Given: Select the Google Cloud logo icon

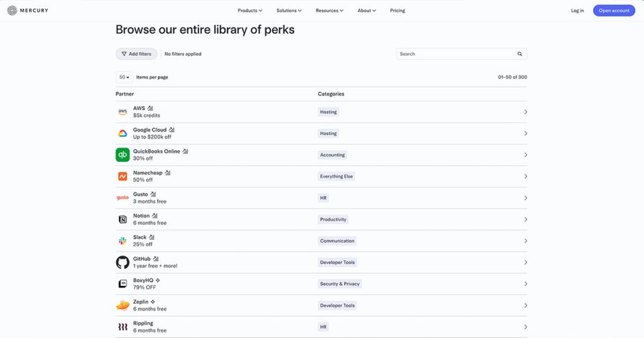Looking at the screenshot, I should tap(123, 133).
